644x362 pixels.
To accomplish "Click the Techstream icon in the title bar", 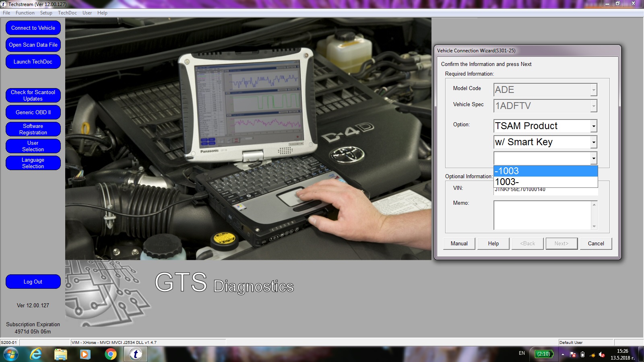I will click(x=4, y=4).
